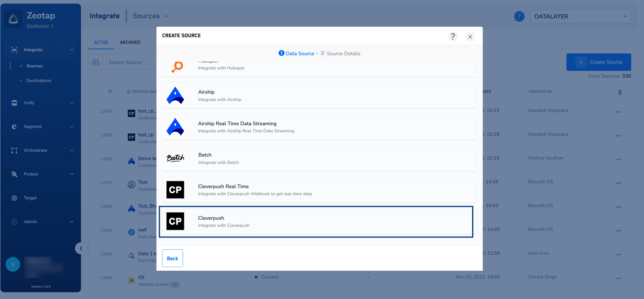The height and width of the screenshot is (299, 644).
Task: Collapse the sidebar with the arrow button
Action: (81, 248)
